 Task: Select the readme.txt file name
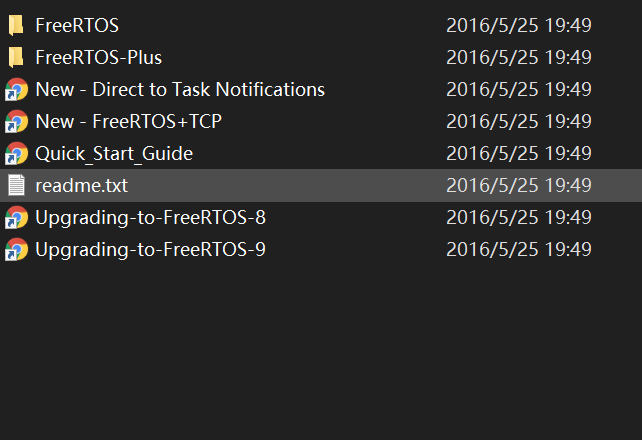(81, 185)
